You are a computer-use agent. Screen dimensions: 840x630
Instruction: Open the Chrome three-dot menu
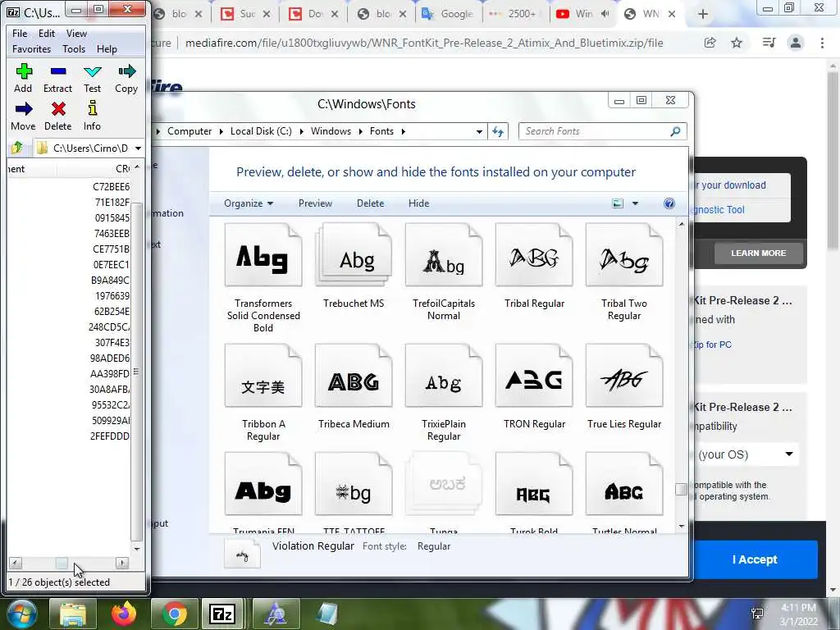pyautogui.click(x=822, y=43)
